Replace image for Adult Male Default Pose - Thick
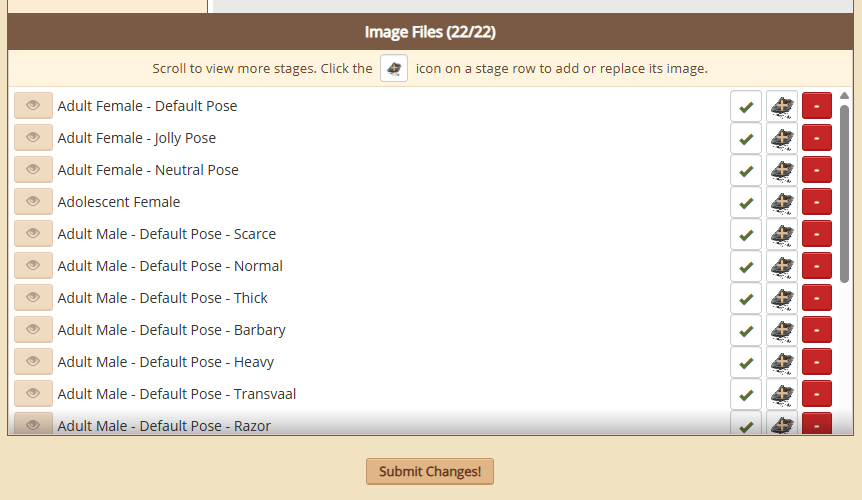Screen dimensions: 862x500 click(781, 298)
